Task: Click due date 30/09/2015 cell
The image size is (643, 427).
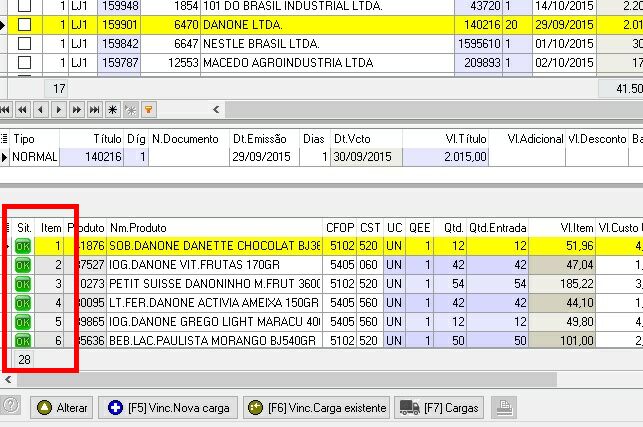Action: click(366, 157)
